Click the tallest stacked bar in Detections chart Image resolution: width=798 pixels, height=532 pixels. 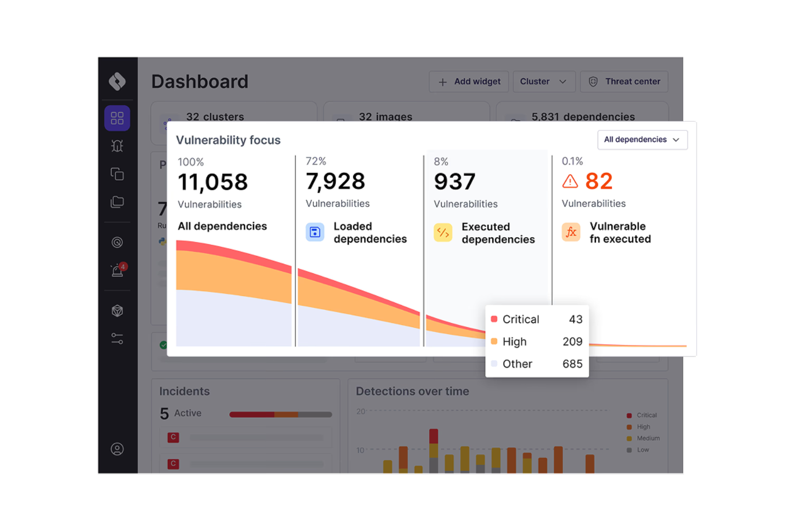click(434, 451)
